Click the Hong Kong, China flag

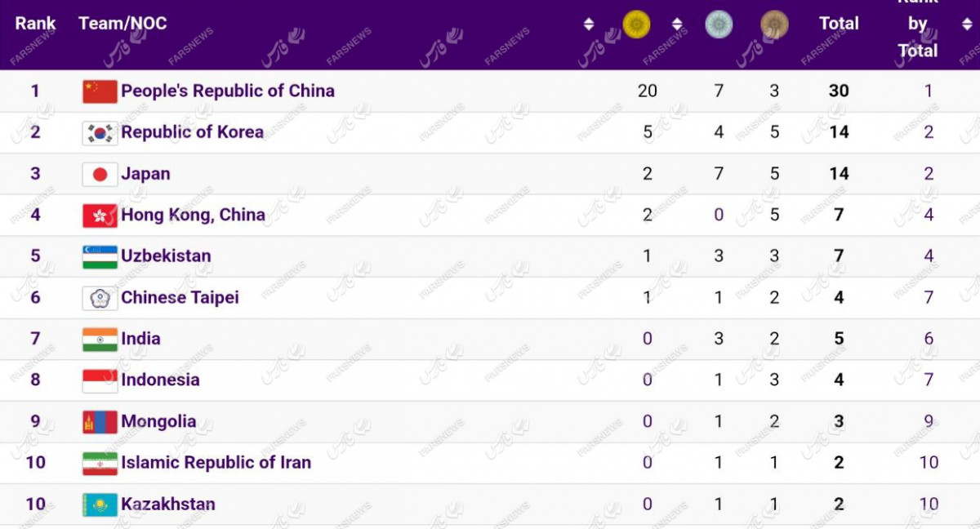[100, 216]
